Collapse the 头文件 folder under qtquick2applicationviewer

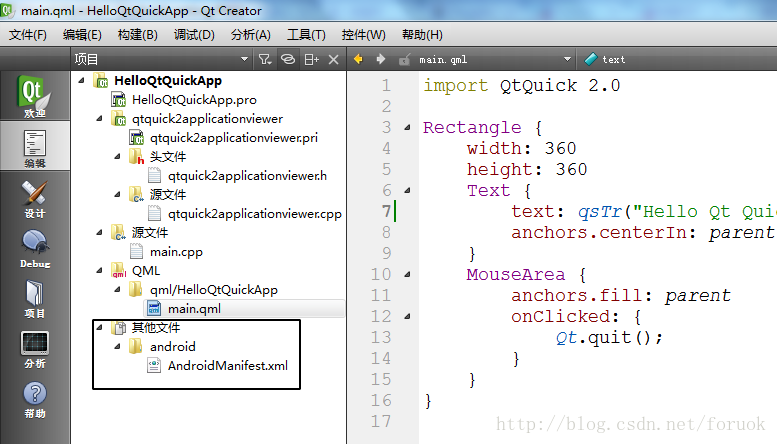117,157
